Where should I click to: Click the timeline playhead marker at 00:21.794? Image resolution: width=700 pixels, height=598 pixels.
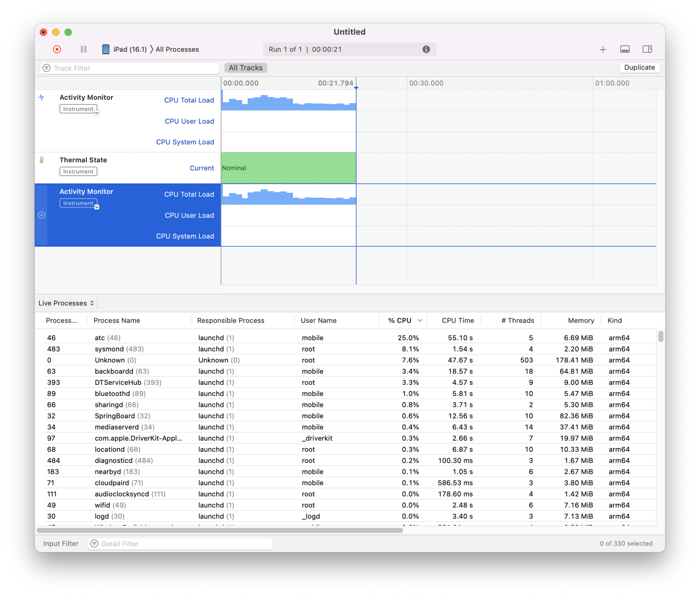click(x=356, y=88)
